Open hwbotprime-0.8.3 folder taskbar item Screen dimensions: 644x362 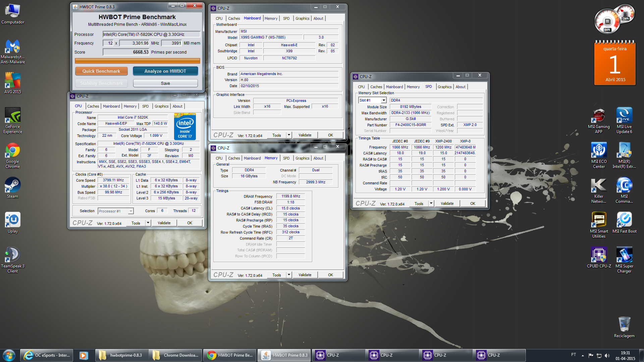pyautogui.click(x=121, y=355)
